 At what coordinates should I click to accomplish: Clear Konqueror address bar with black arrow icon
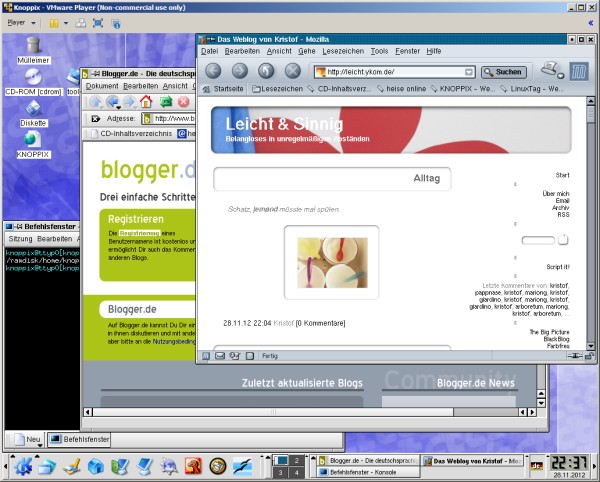coord(95,119)
